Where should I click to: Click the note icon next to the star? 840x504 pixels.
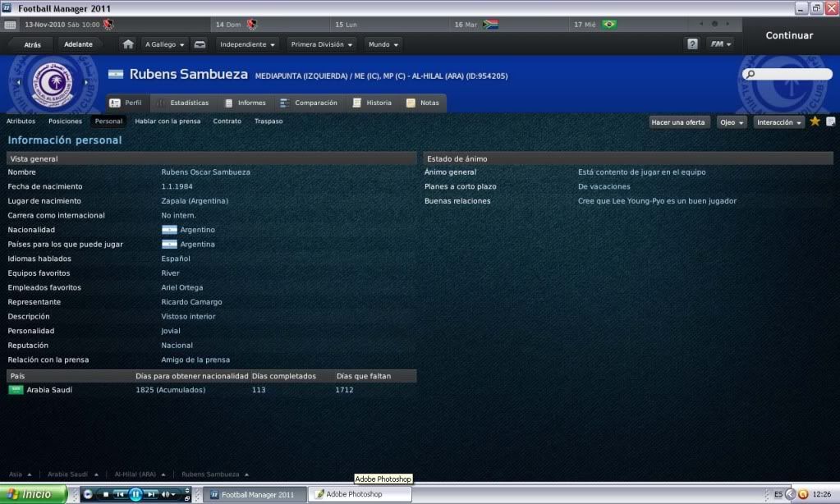[x=830, y=121]
